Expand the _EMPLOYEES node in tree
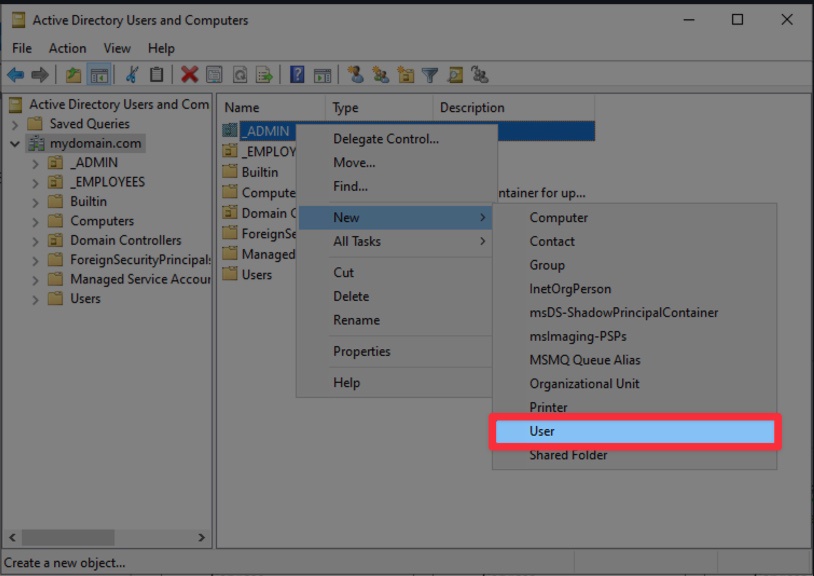The image size is (814, 576). pyautogui.click(x=35, y=183)
